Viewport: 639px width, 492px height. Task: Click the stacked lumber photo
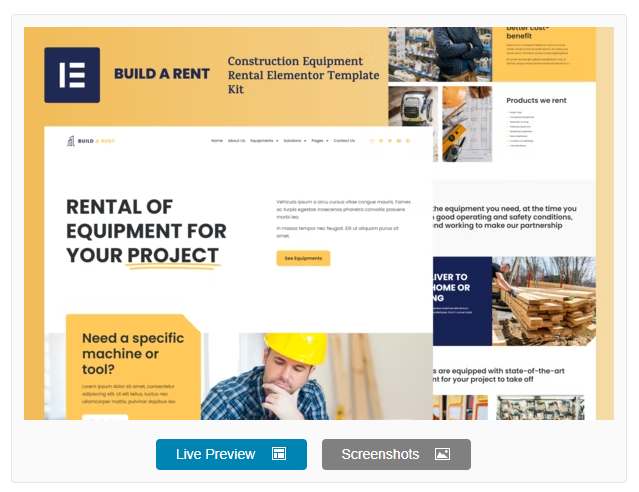544,301
